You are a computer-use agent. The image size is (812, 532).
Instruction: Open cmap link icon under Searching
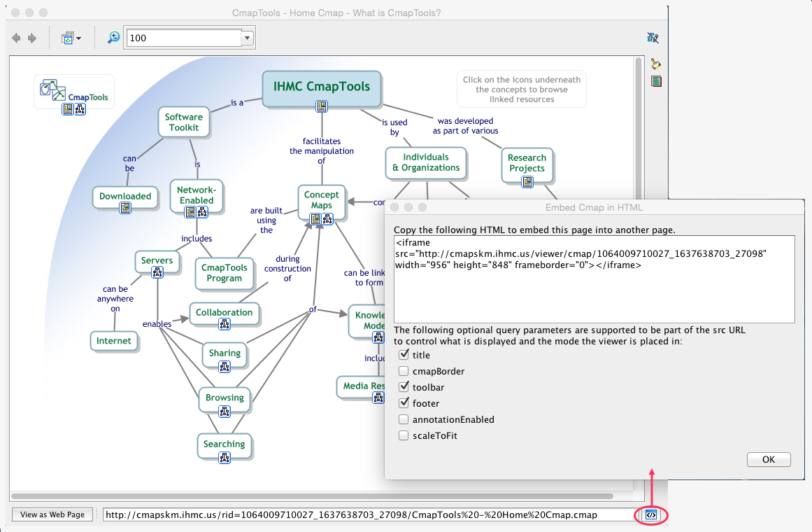[225, 458]
